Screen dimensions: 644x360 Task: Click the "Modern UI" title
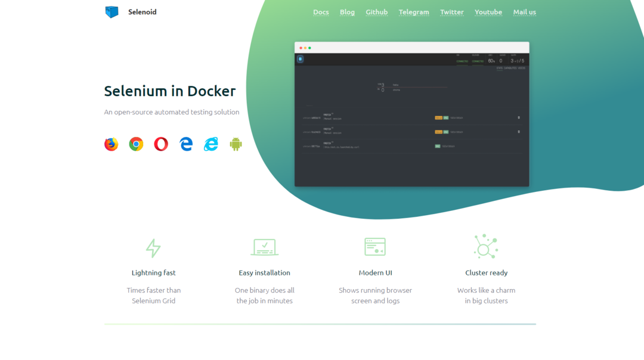click(x=376, y=272)
